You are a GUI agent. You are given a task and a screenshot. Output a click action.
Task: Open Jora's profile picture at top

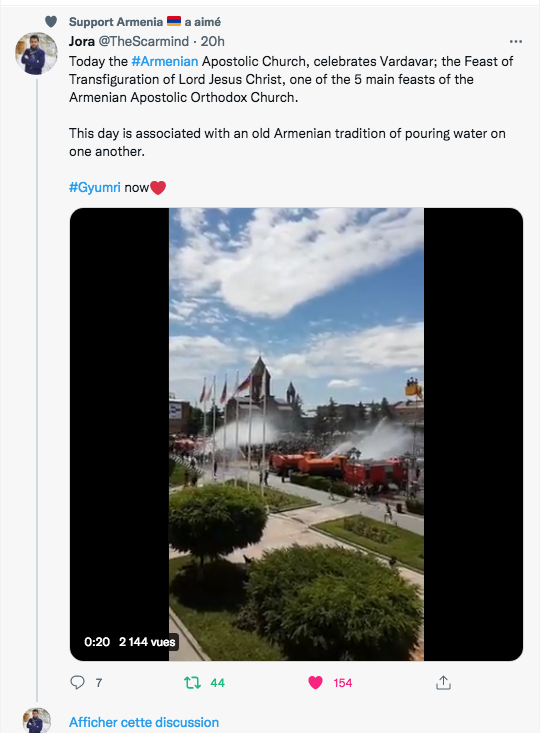point(36,53)
